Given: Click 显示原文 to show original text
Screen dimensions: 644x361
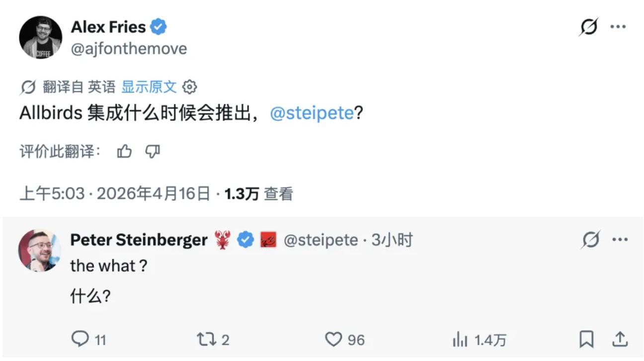Looking at the screenshot, I should click(149, 88).
